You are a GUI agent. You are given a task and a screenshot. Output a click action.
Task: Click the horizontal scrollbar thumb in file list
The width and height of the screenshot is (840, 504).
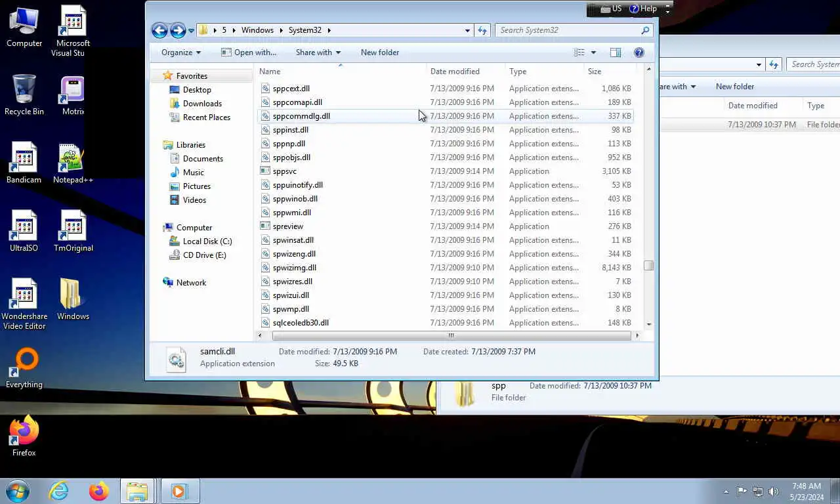(450, 335)
